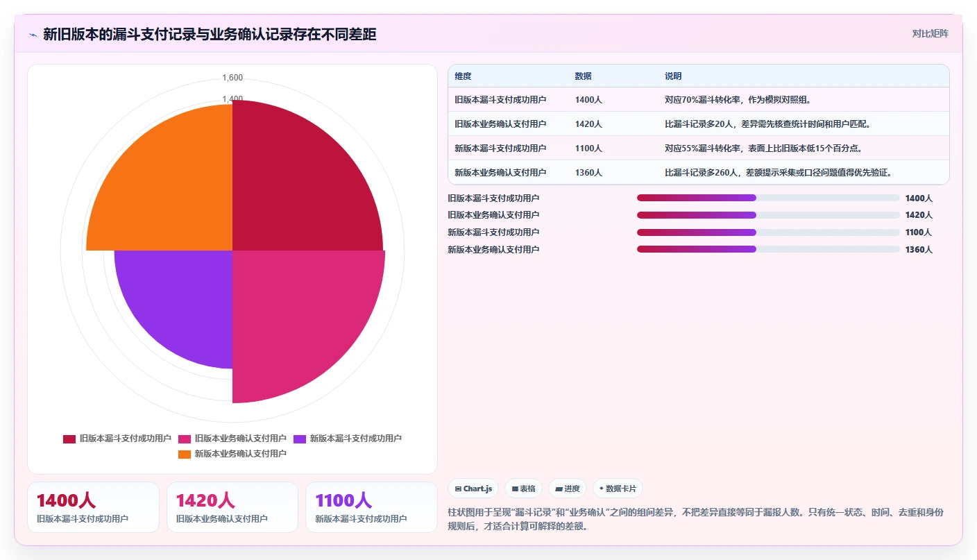Image resolution: width=977 pixels, height=560 pixels.
Task: Open the 1100人 data card
Action: (371, 507)
